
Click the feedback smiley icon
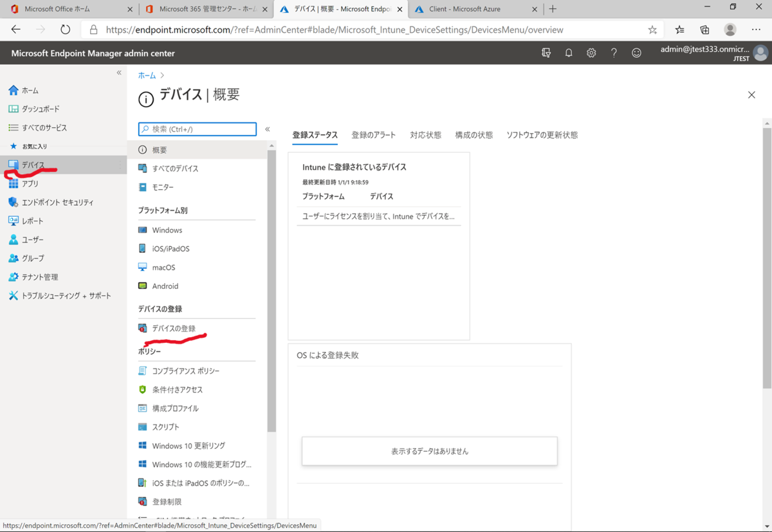tap(636, 53)
